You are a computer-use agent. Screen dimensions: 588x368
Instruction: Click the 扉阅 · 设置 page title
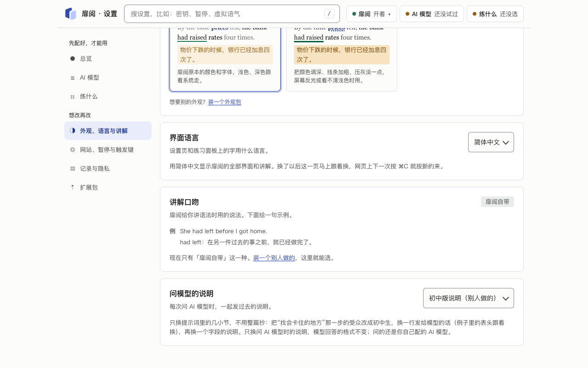click(x=99, y=14)
